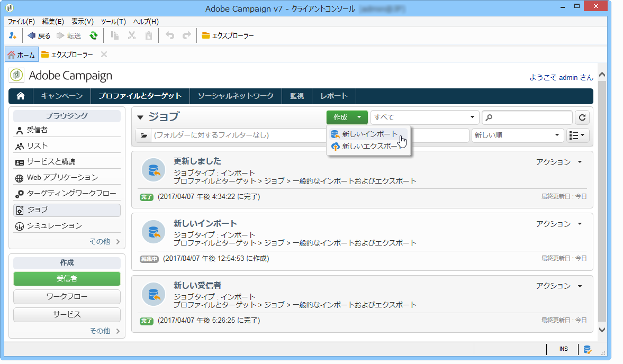Click the search input field

pyautogui.click(x=527, y=117)
